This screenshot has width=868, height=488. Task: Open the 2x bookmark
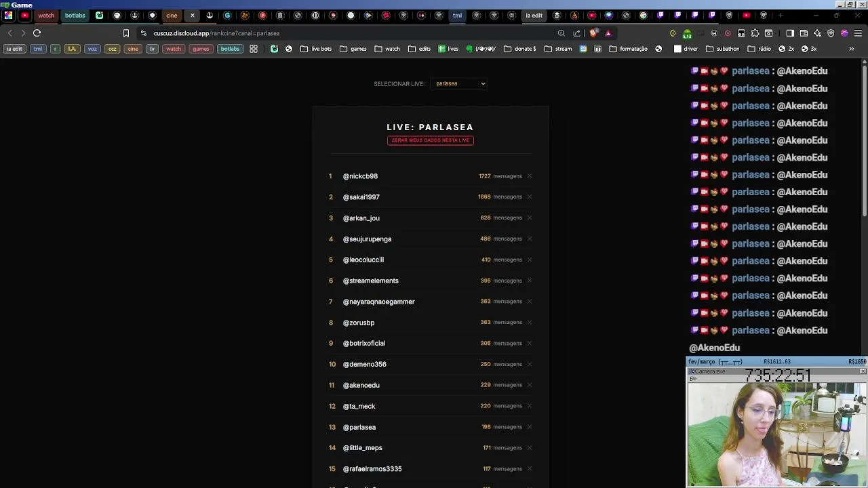point(787,49)
